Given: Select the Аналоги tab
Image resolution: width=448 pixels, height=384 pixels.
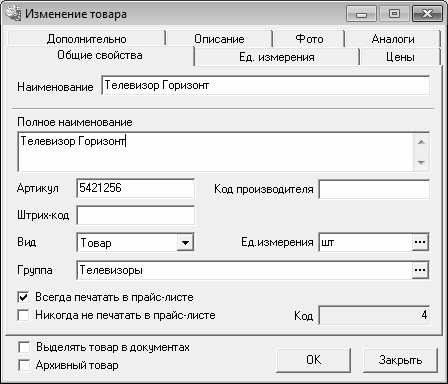Looking at the screenshot, I should pos(393,39).
